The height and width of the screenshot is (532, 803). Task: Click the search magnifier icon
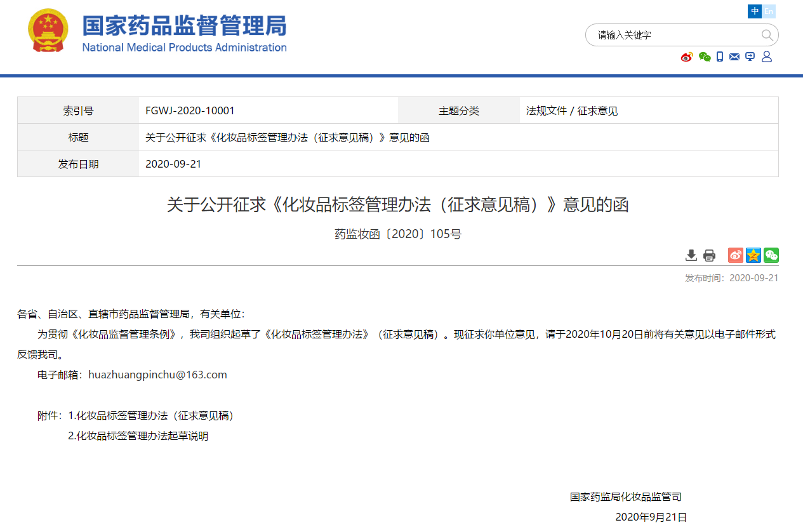pos(767,35)
